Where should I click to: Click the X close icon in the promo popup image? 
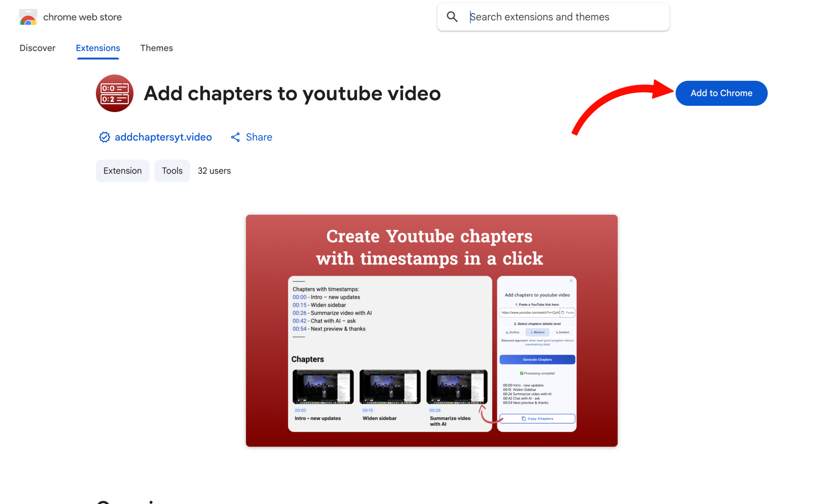tap(571, 281)
